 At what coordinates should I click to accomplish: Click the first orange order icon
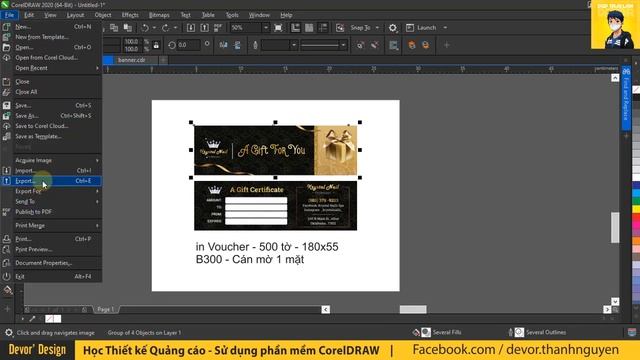412,45
